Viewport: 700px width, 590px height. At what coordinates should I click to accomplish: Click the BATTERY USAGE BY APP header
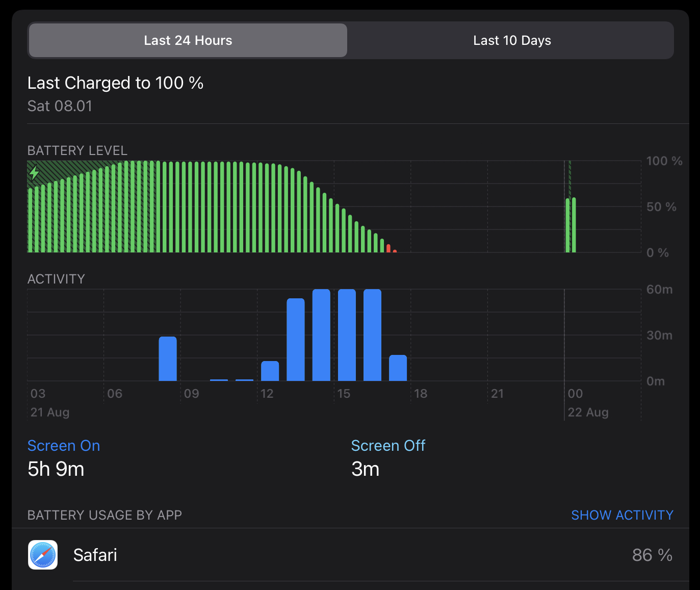click(105, 515)
